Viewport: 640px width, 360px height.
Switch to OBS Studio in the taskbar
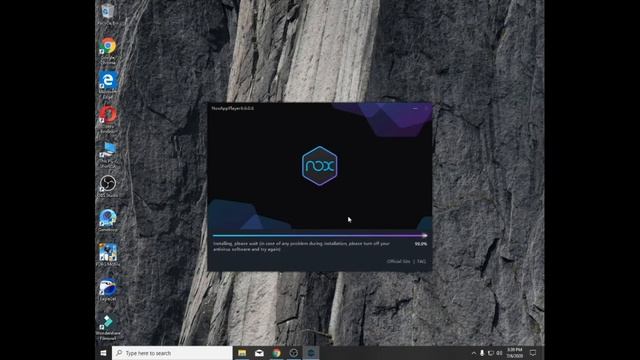[293, 353]
